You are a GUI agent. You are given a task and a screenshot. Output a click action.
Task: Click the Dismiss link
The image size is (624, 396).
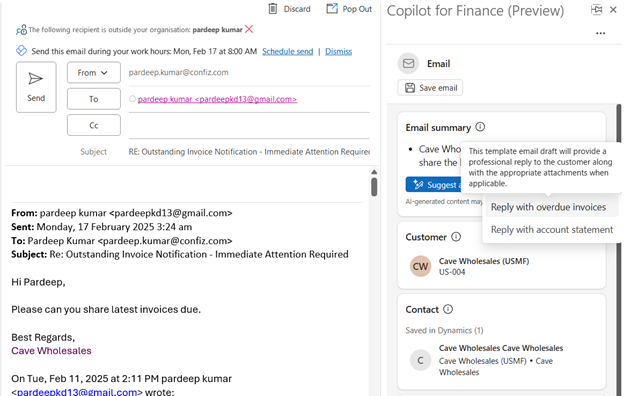click(338, 51)
